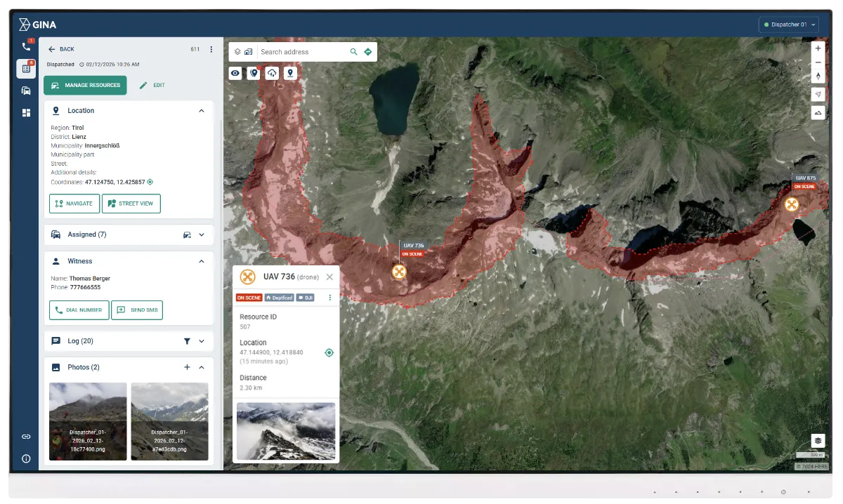843x504 pixels.
Task: Expand the Log (20) section
Action: pyautogui.click(x=202, y=340)
